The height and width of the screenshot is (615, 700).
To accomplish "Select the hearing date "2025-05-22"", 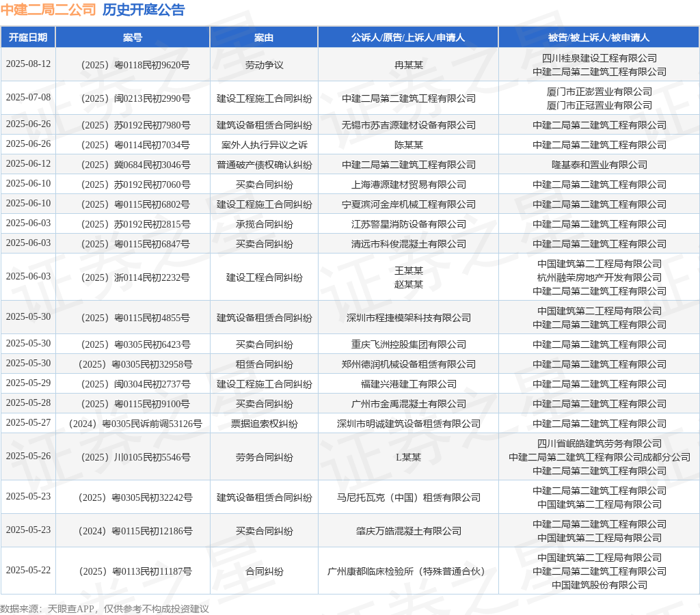I will pyautogui.click(x=28, y=571).
